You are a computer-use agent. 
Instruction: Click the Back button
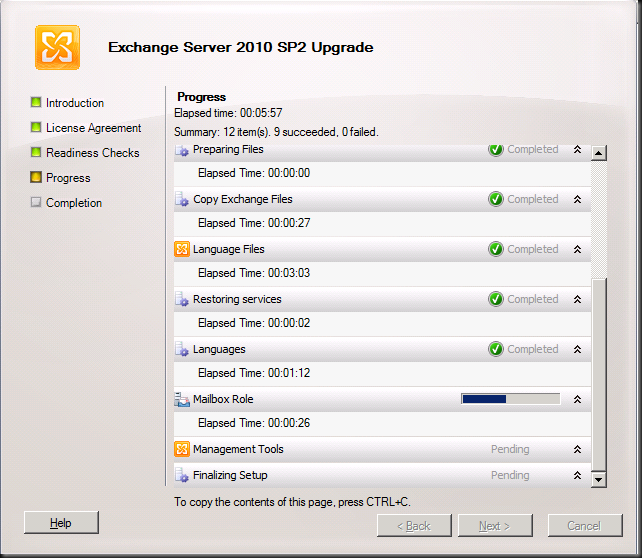414,526
